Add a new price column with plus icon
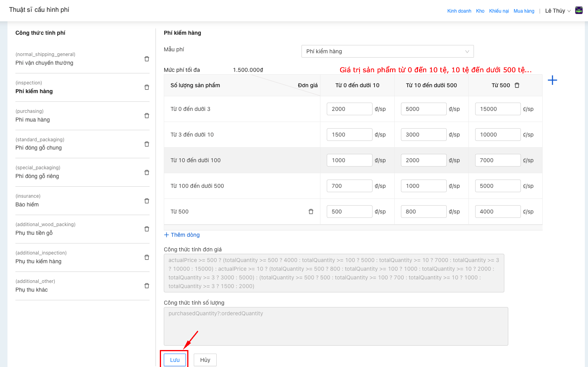 point(552,81)
